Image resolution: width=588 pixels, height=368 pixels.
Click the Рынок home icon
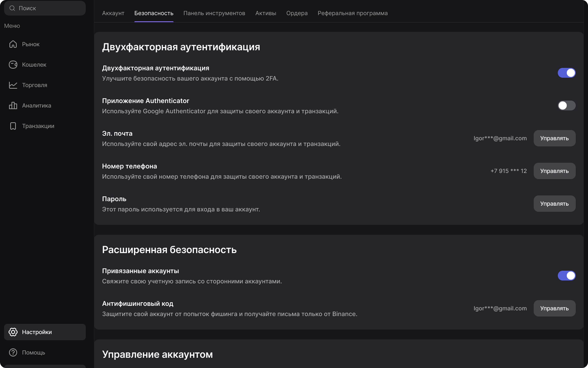13,44
